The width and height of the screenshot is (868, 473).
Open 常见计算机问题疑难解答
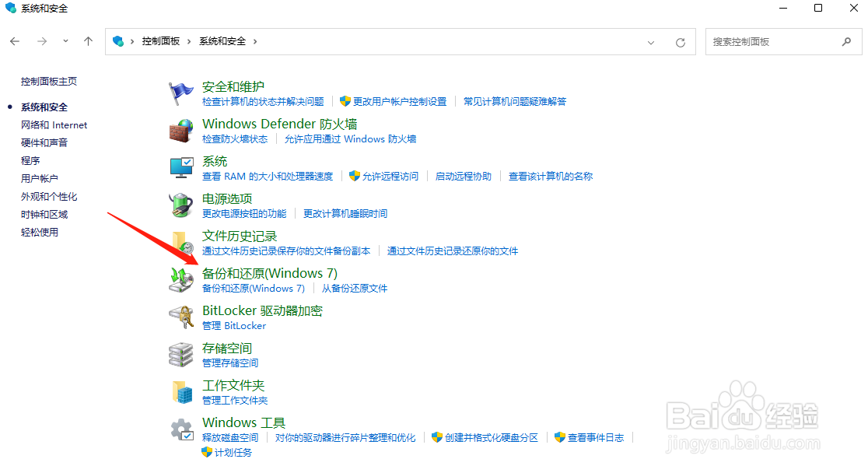[515, 102]
